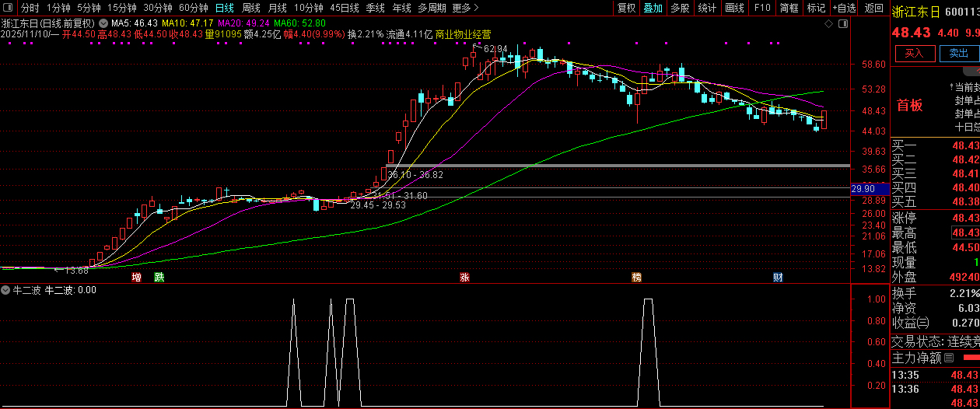Image resolution: width=980 pixels, height=409 pixels.
Task: Open the indicator dropdown next to 前复权
Action: pyautogui.click(x=103, y=23)
